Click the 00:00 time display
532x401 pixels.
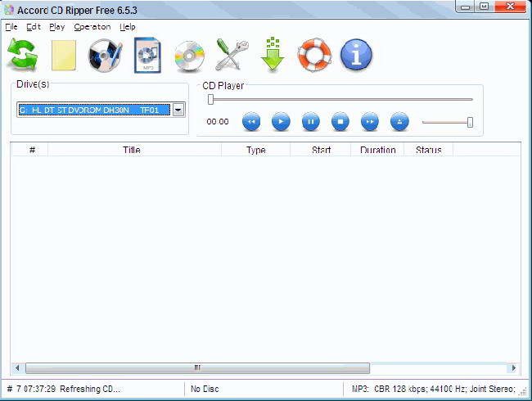point(218,121)
